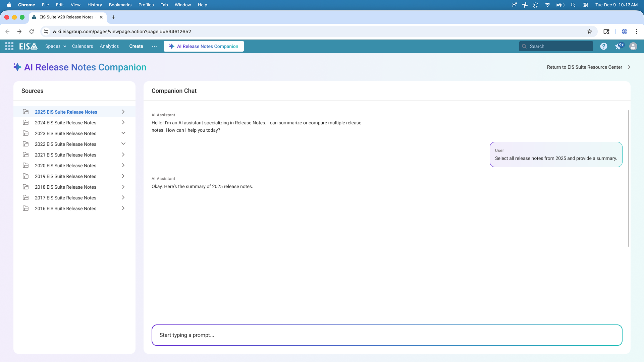
Task: Open the Bookmarks menu in the macOS menu bar
Action: click(x=120, y=5)
